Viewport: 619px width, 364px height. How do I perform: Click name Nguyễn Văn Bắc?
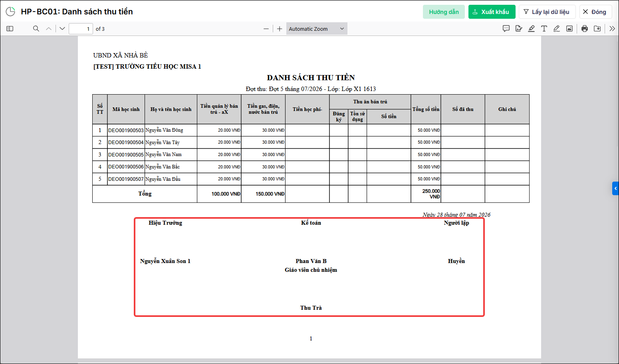pos(163,167)
